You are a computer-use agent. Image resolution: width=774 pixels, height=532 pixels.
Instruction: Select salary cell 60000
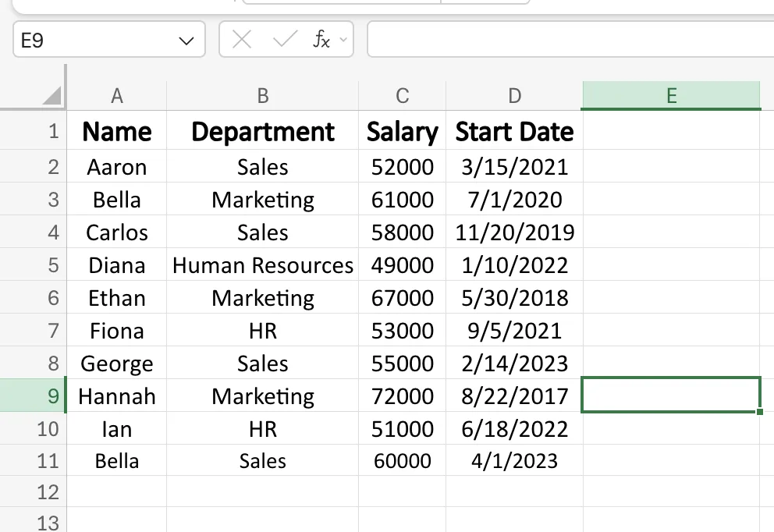[x=403, y=460]
